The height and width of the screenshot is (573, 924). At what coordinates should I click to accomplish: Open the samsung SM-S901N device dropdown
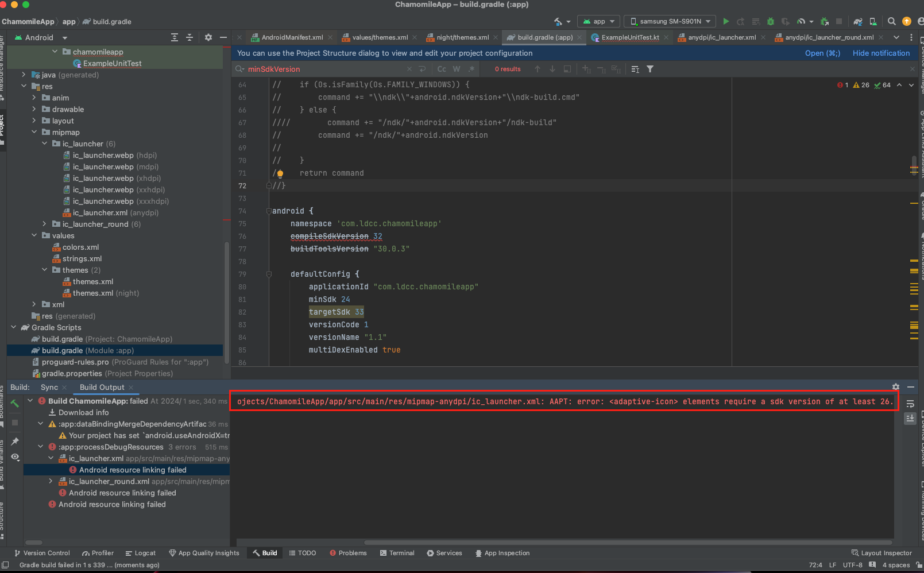tap(670, 21)
